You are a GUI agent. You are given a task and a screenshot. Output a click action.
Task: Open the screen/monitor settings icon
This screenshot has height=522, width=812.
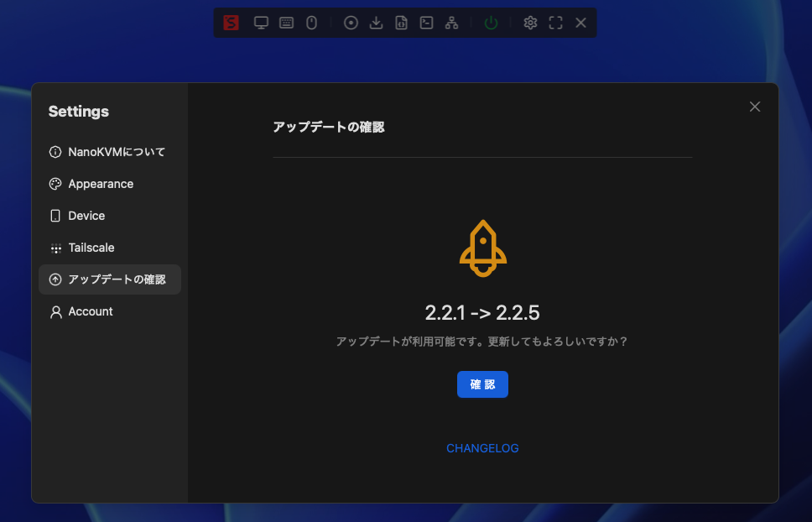click(261, 23)
